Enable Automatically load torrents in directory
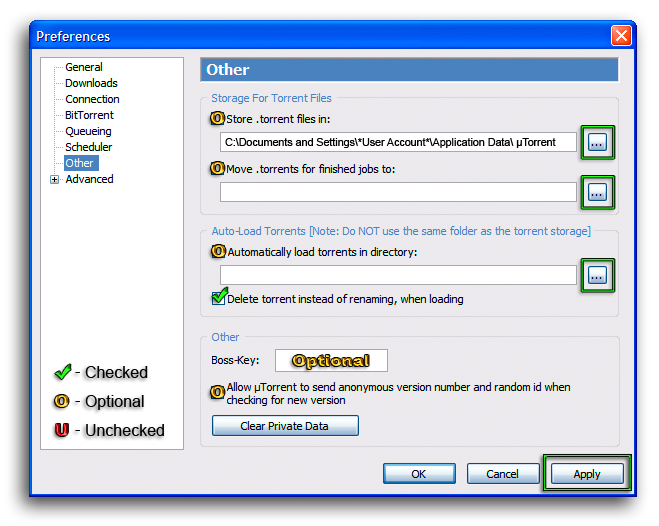This screenshot has width=659, height=526. [x=217, y=251]
